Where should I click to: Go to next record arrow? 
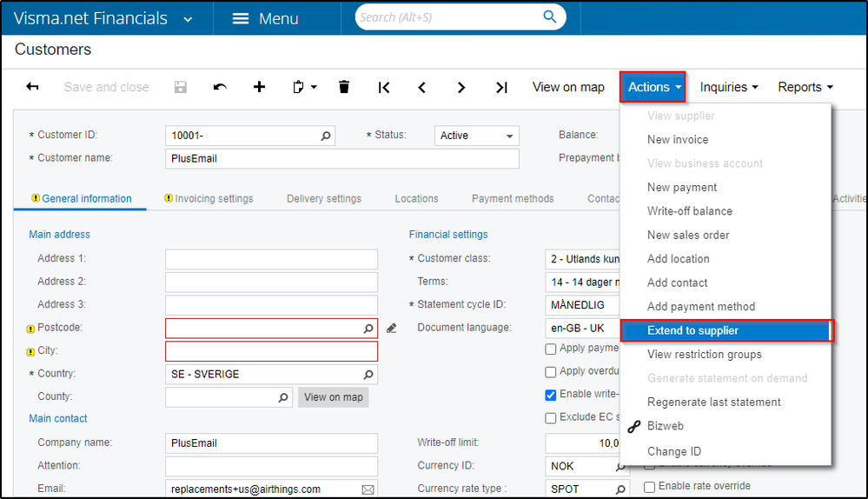click(x=461, y=87)
